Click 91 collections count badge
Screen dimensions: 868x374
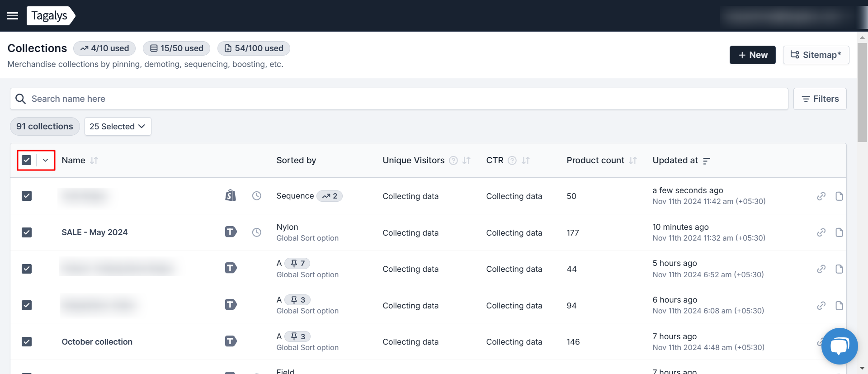45,127
